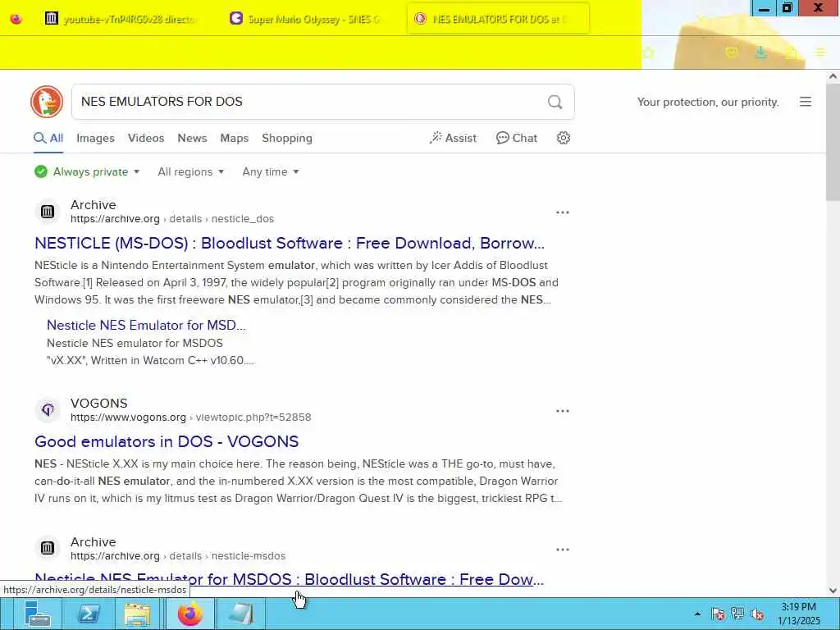Open Firefox downloads arrow icon
Viewport: 840px width, 630px height.
pos(760,52)
